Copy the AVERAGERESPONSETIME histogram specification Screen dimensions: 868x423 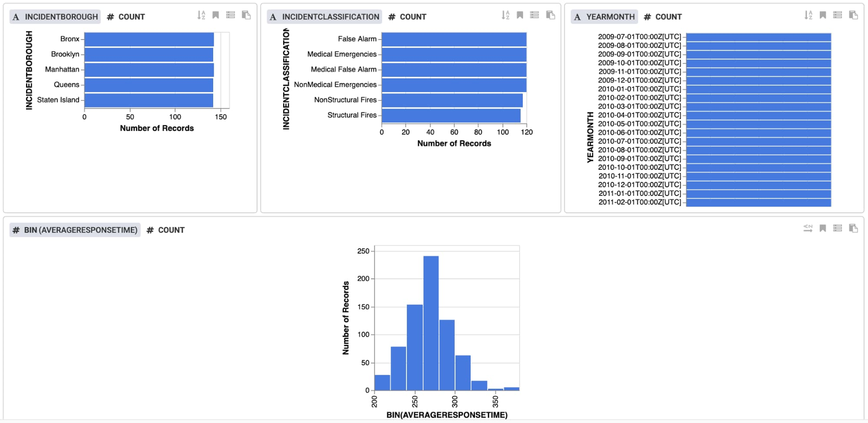point(853,229)
